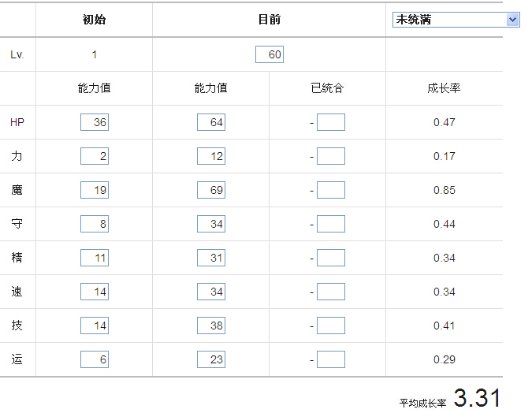Select the initial 力 value field

(95, 156)
